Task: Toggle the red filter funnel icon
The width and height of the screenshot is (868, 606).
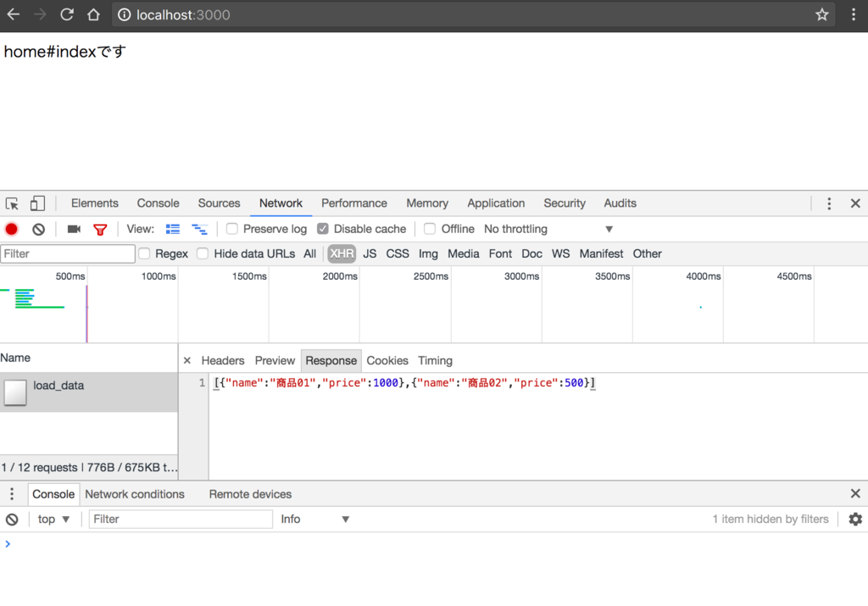Action: point(100,230)
